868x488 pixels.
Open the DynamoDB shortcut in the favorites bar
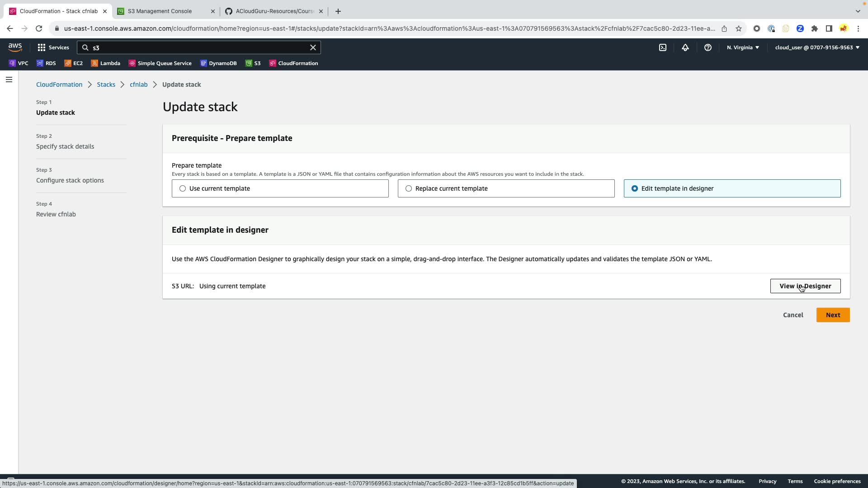tap(218, 63)
